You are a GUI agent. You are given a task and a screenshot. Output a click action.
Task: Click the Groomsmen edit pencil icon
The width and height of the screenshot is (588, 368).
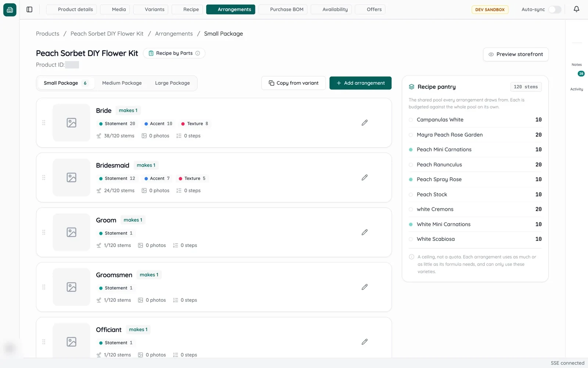(365, 287)
